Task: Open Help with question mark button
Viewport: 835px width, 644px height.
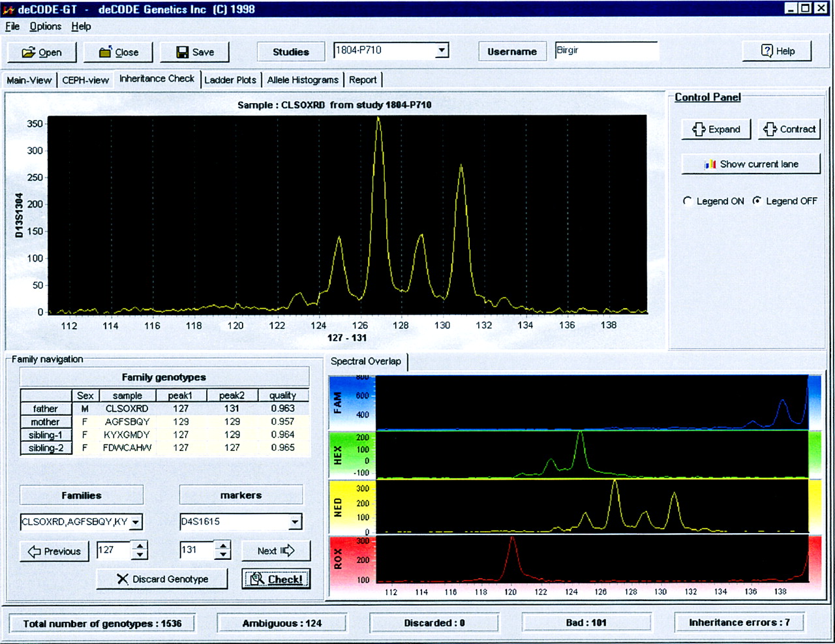Action: click(x=777, y=51)
